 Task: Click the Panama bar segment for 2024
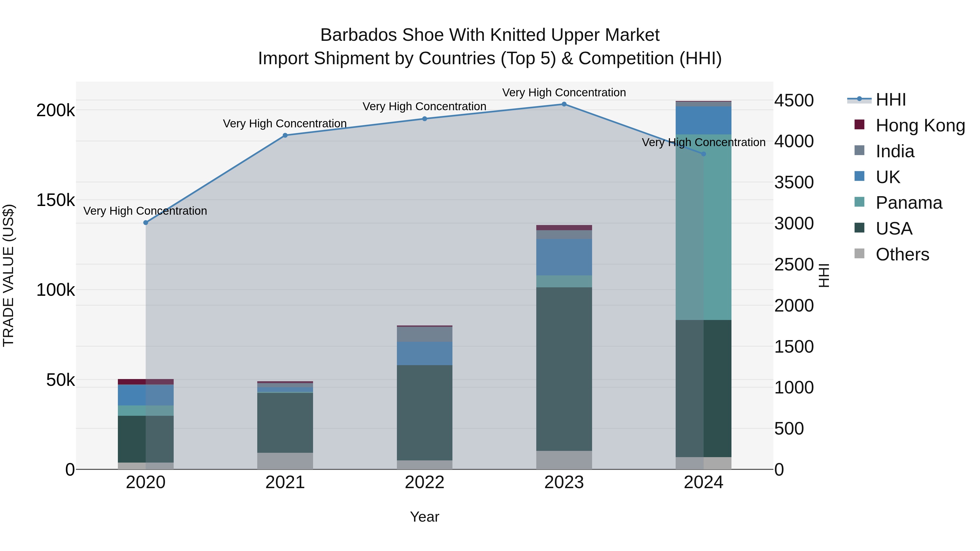click(703, 227)
